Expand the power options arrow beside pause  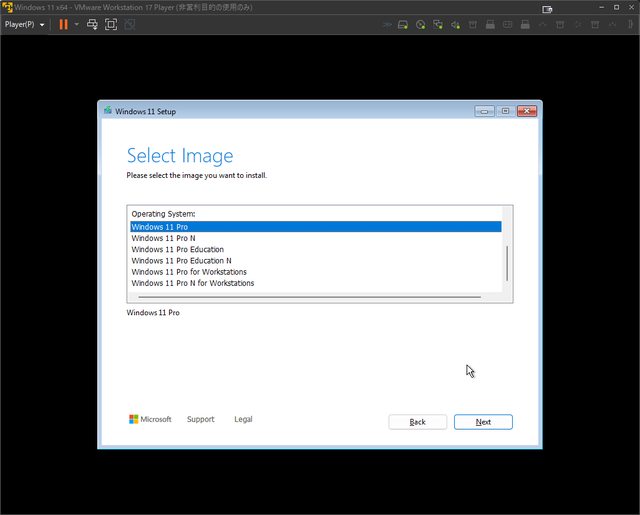pyautogui.click(x=76, y=24)
